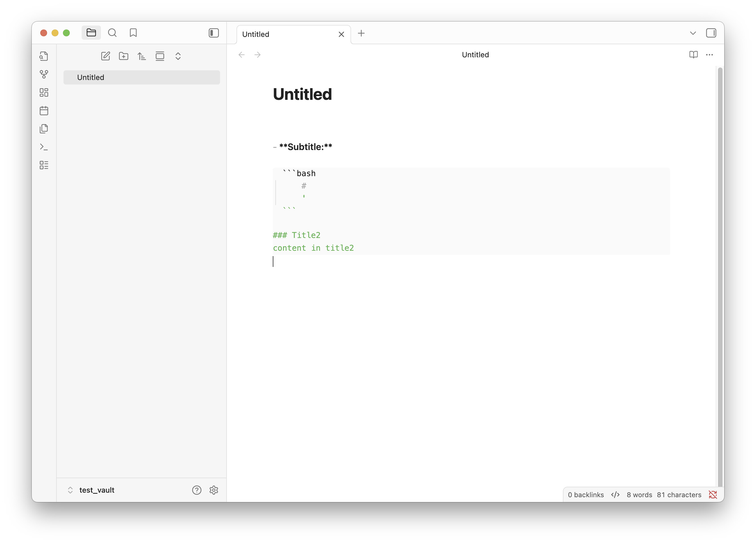Open the outline list ribbon icon
756x544 pixels.
[x=44, y=165]
